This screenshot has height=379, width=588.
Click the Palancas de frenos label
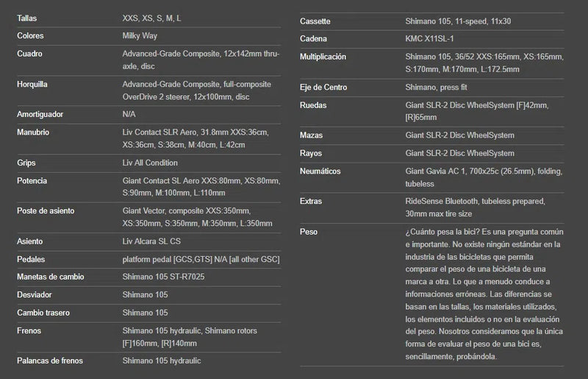coord(50,361)
